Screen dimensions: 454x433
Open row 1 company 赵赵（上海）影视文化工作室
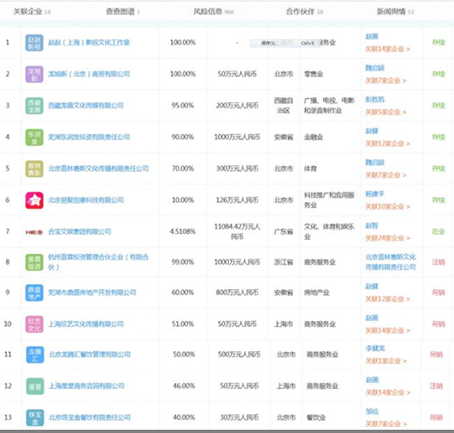pyautogui.click(x=89, y=42)
